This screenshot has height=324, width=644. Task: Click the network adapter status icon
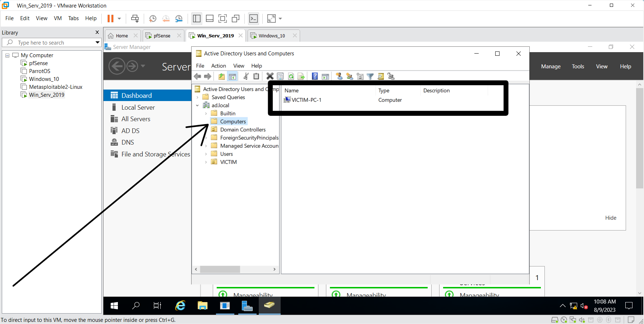[x=572, y=320]
